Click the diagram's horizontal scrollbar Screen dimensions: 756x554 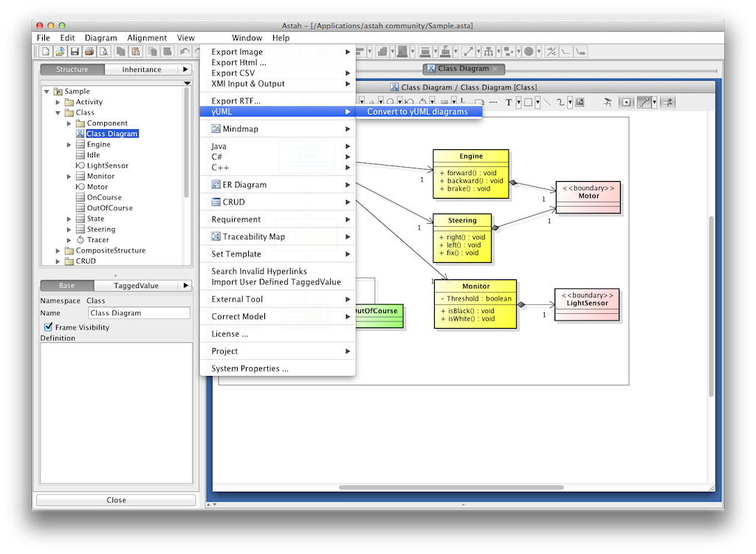(x=451, y=488)
